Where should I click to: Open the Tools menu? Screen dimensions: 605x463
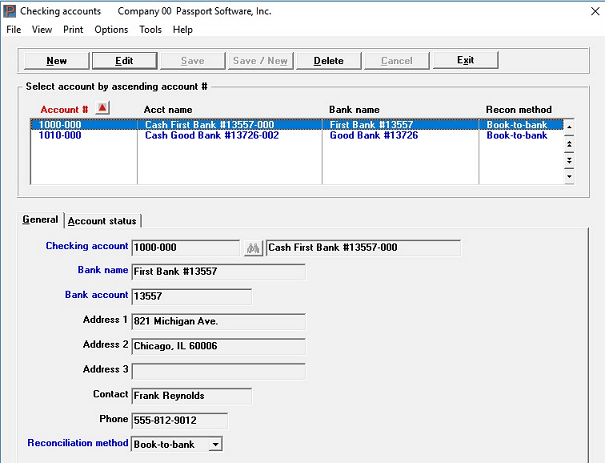(150, 30)
